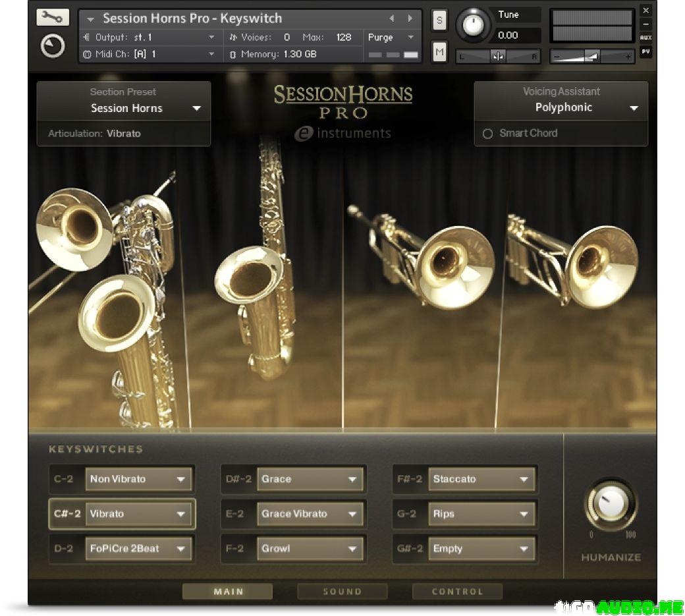Click the Memory icon

pyautogui.click(x=233, y=54)
